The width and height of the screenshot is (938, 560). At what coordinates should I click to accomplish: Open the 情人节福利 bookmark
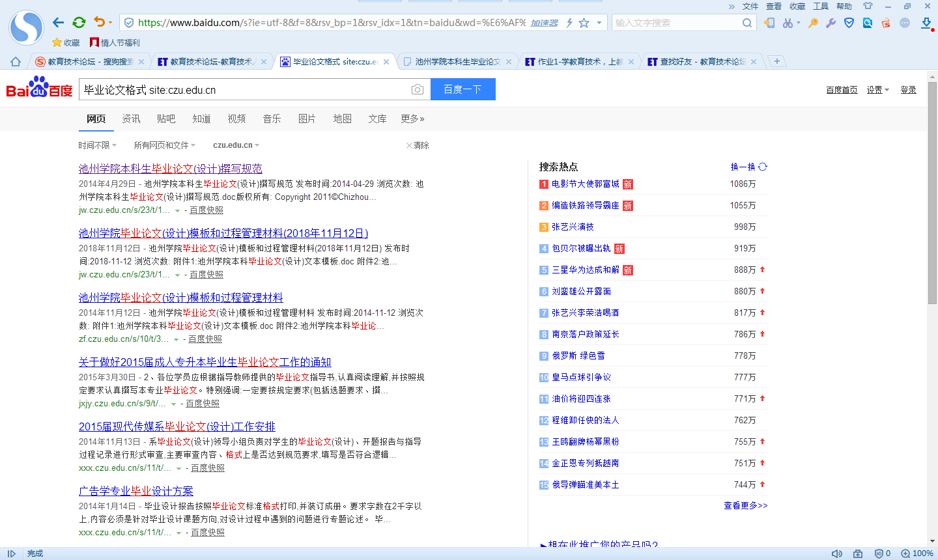pos(115,43)
